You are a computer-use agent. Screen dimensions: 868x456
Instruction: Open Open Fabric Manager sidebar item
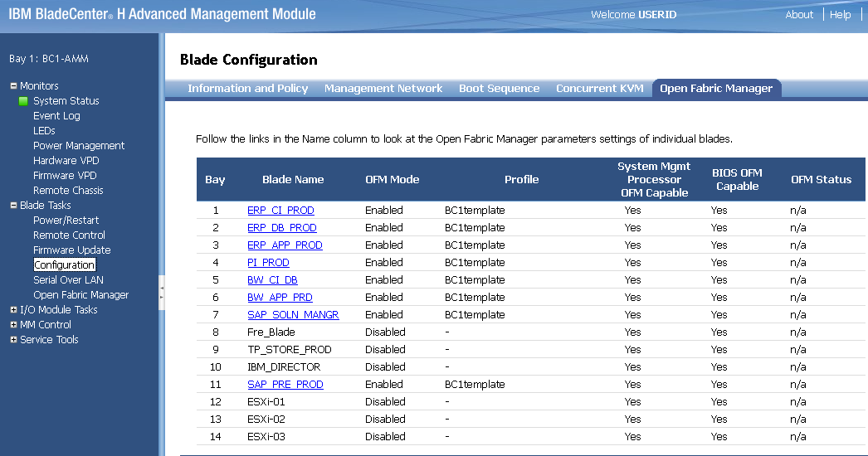(x=80, y=295)
